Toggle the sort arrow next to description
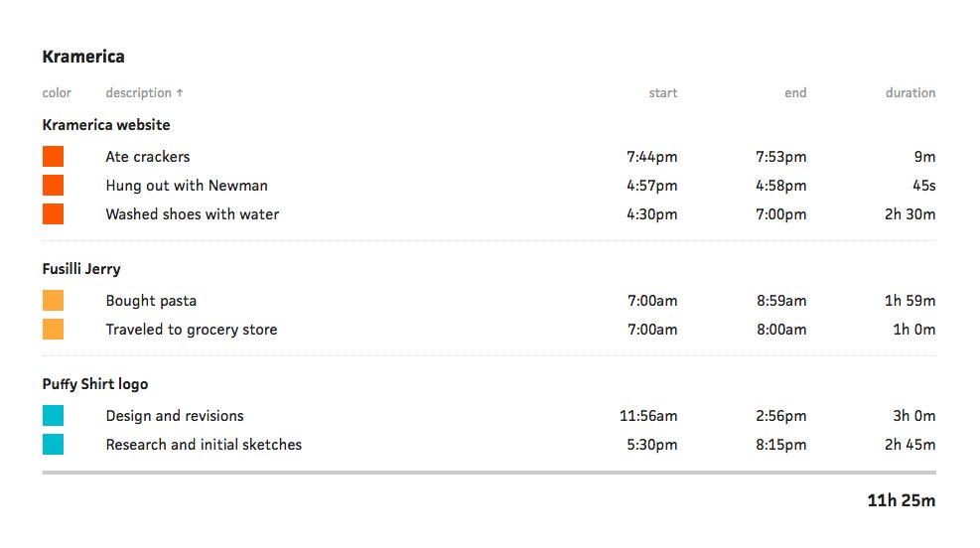Viewport: 980px width, 548px height. [180, 92]
